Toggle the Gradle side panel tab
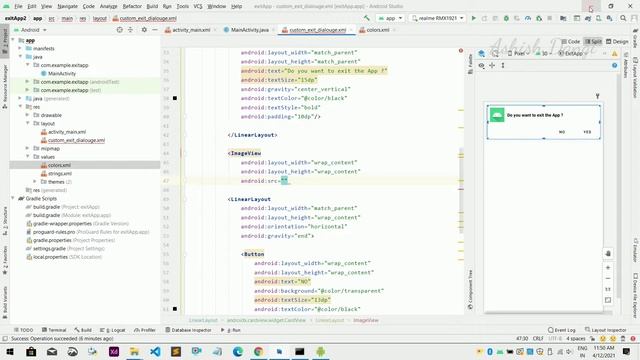The image size is (640, 360). pyautogui.click(x=635, y=38)
